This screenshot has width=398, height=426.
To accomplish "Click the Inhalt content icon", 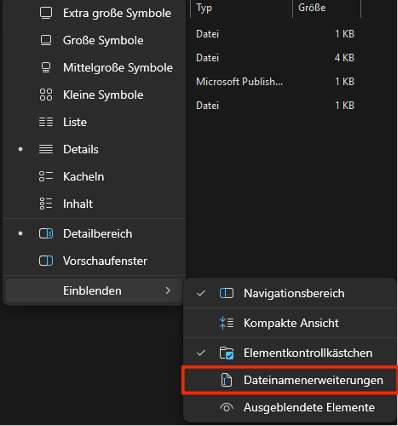I will (x=46, y=204).
